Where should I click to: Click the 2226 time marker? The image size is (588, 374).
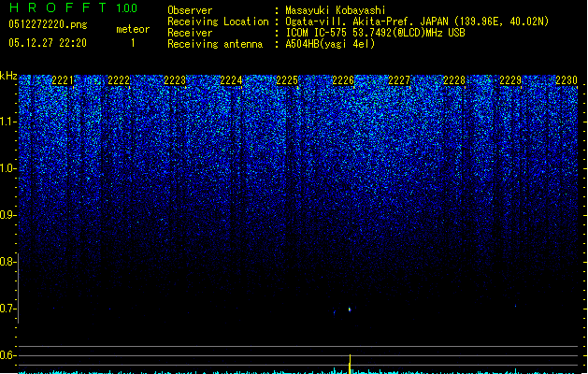(x=343, y=80)
